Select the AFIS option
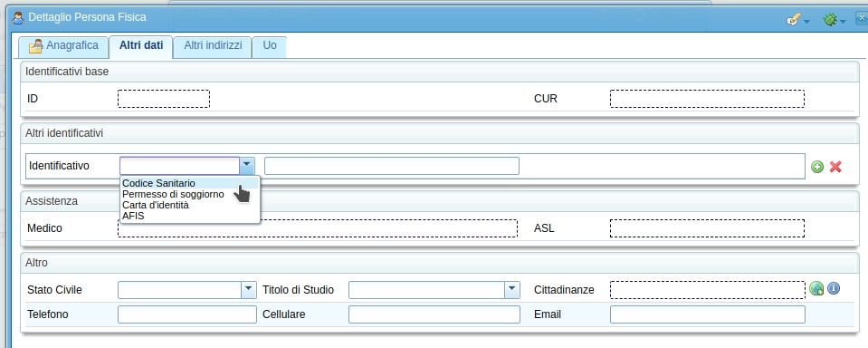868x348 pixels. pyautogui.click(x=189, y=216)
